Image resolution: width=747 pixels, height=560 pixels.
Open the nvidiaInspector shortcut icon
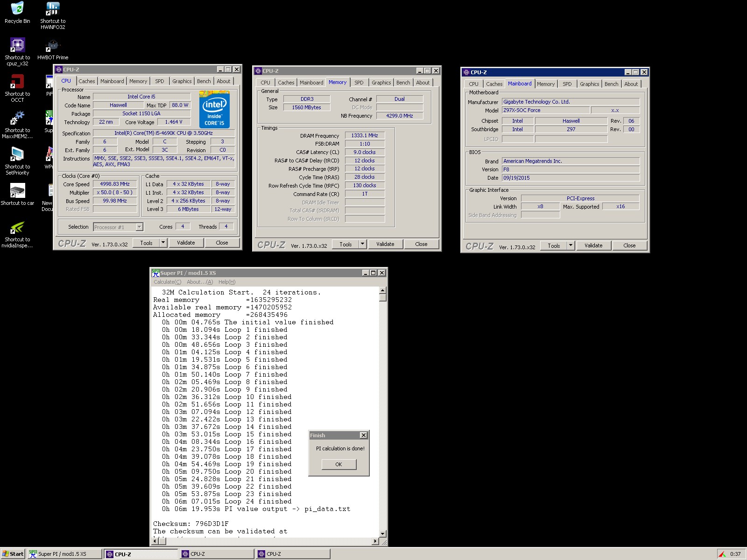17,234
